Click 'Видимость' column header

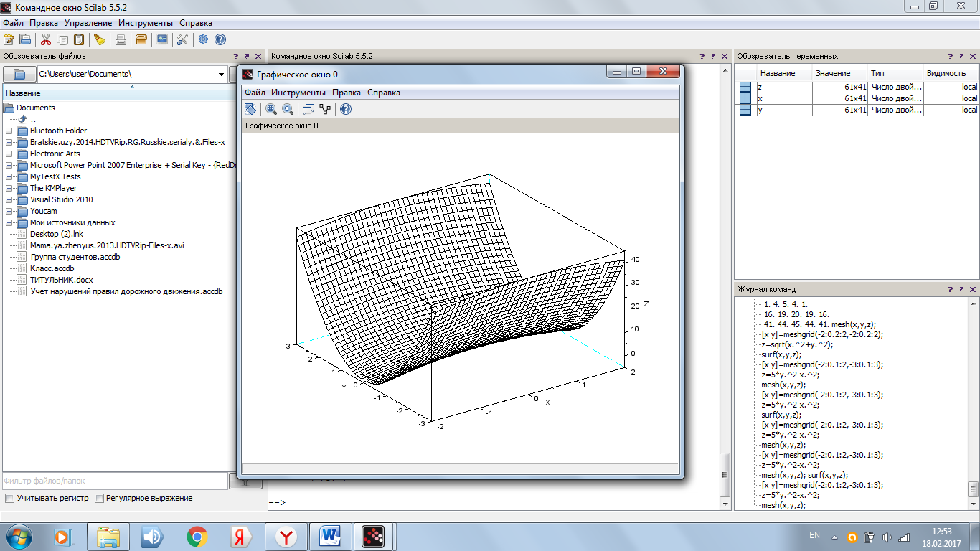pyautogui.click(x=951, y=73)
